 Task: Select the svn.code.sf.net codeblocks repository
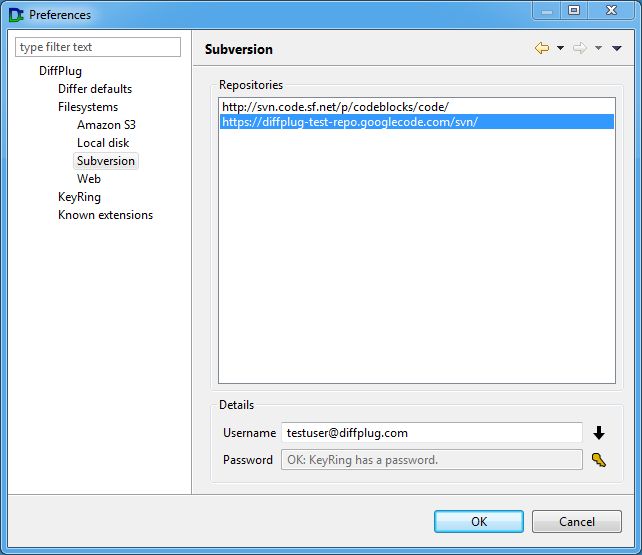[x=417, y=107]
